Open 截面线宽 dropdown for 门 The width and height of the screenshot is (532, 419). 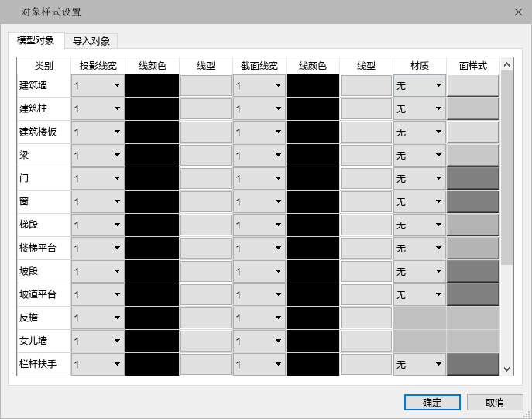[259, 178]
